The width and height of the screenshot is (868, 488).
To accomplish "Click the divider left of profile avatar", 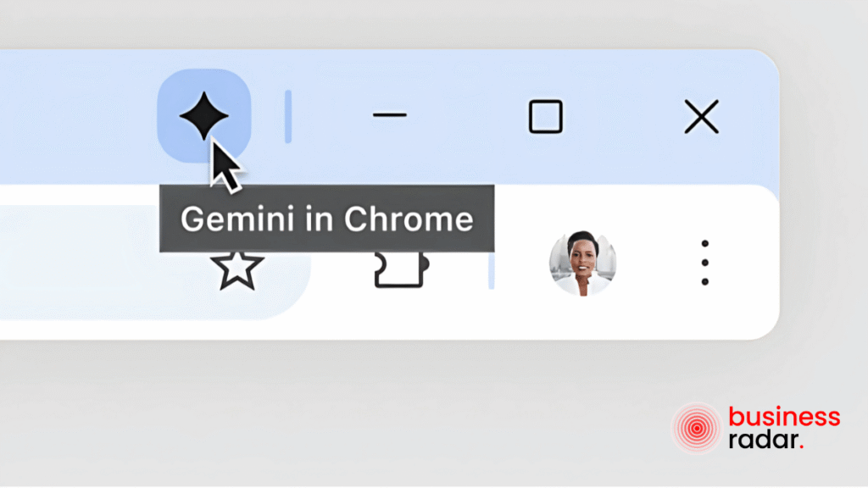I will [x=491, y=270].
